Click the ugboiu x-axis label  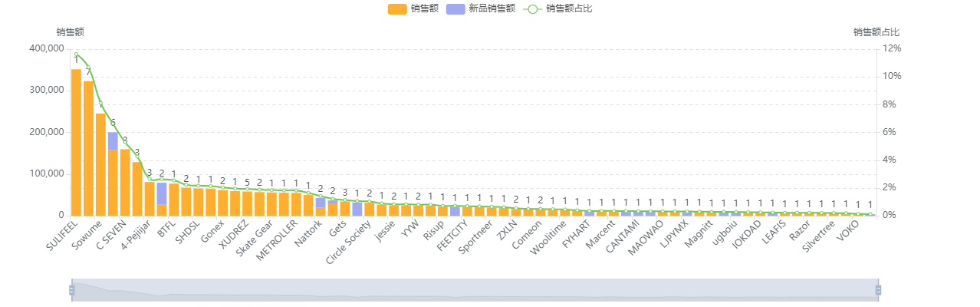[726, 232]
